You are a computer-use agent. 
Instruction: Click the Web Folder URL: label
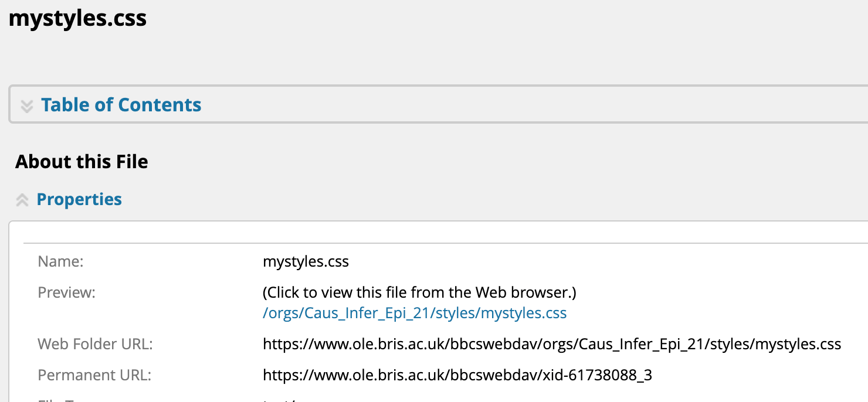[95, 344]
